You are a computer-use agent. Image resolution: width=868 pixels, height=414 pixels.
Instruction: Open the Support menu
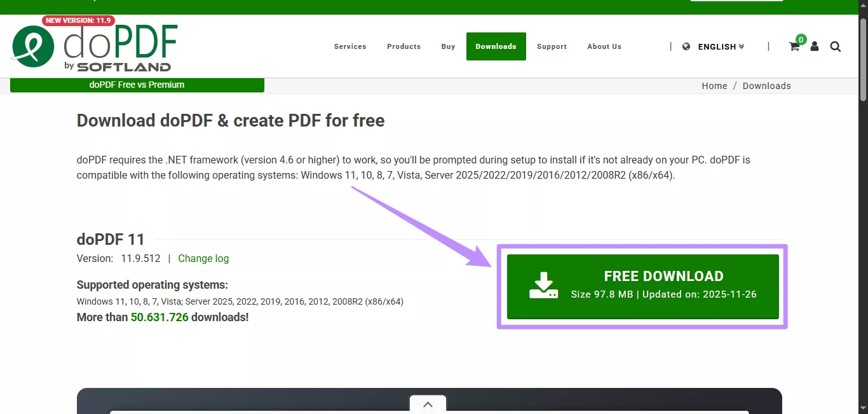pos(552,46)
